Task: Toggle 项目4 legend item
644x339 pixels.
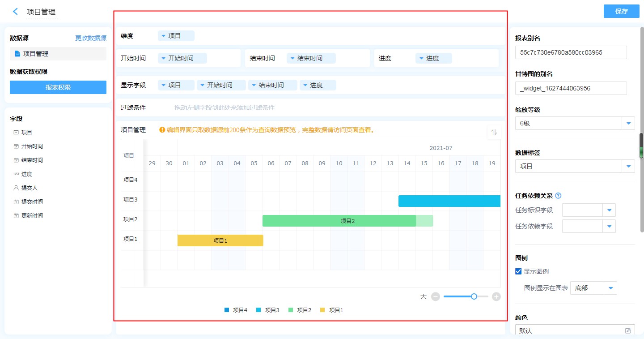Action: click(236, 310)
